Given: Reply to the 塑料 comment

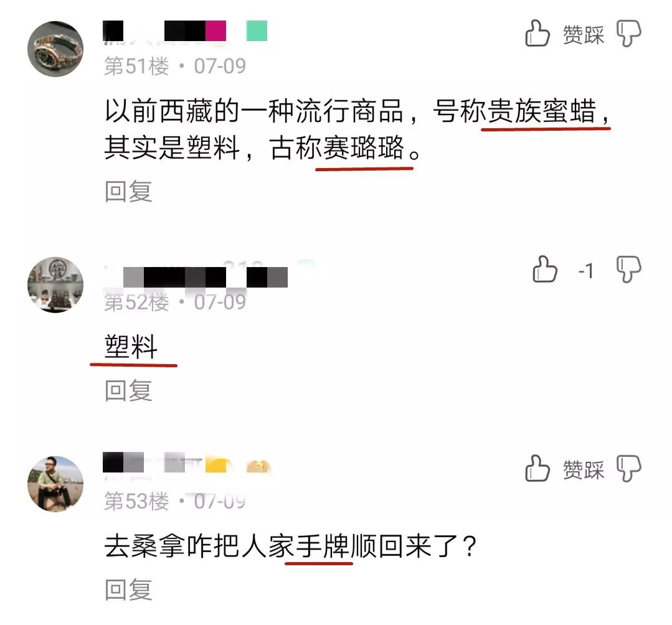Looking at the screenshot, I should pos(128,390).
